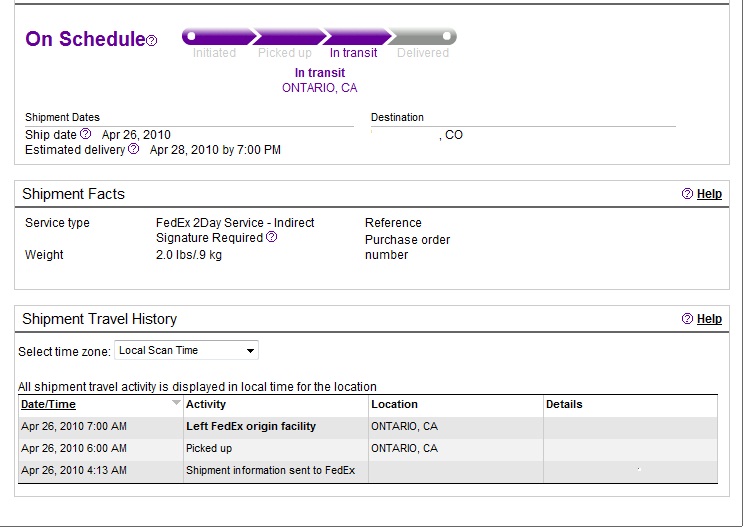This screenshot has height=529, width=745.
Task: Click the Ship date help icon
Action: pos(86,134)
